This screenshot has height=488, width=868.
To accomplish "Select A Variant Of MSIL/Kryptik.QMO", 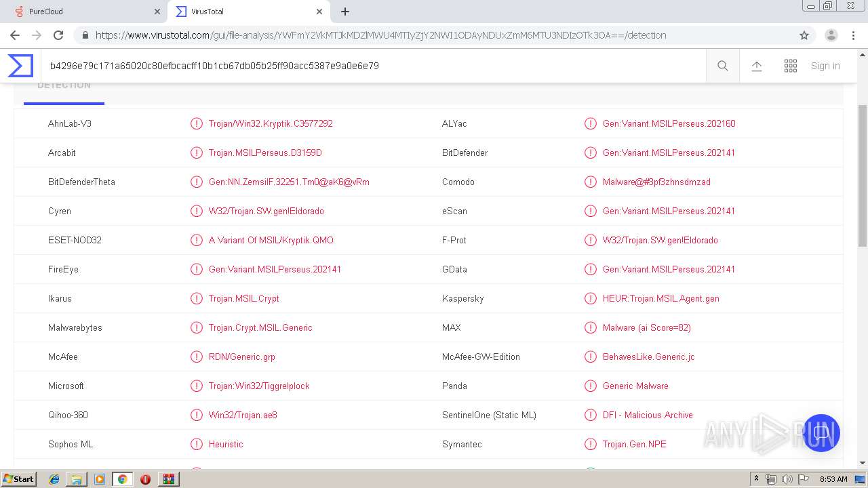I will click(x=271, y=240).
